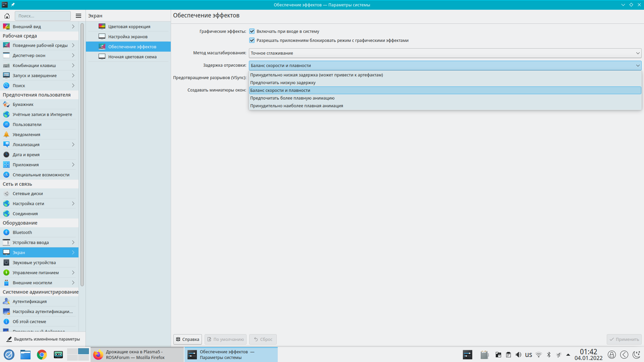Click the sidebar Поиск search field

pyautogui.click(x=43, y=16)
